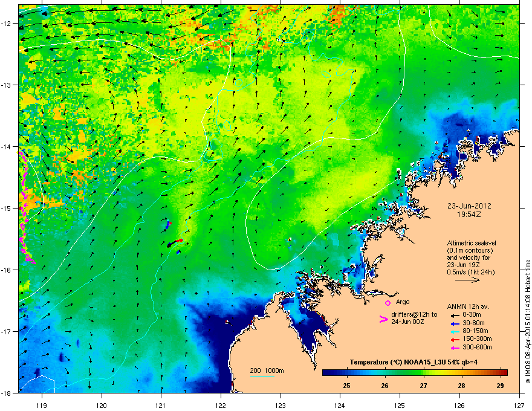Click the longitude axis label '121'
This screenshot has height=411, width=532.
(161, 405)
